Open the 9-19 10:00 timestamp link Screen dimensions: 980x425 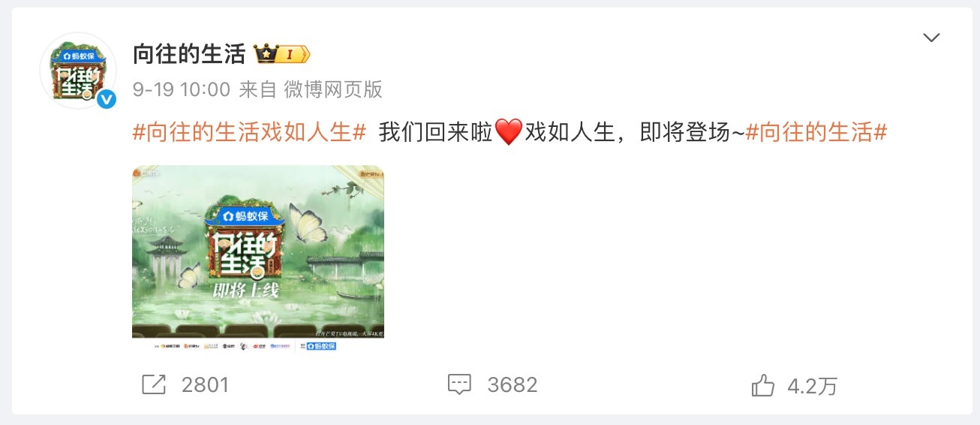182,90
